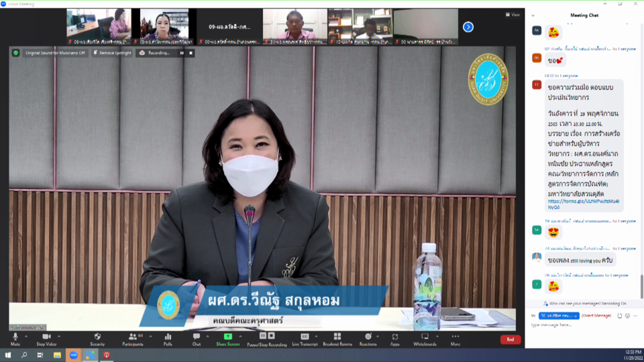Open Whiteboards
The height and width of the screenshot is (362, 644).
coord(425,339)
